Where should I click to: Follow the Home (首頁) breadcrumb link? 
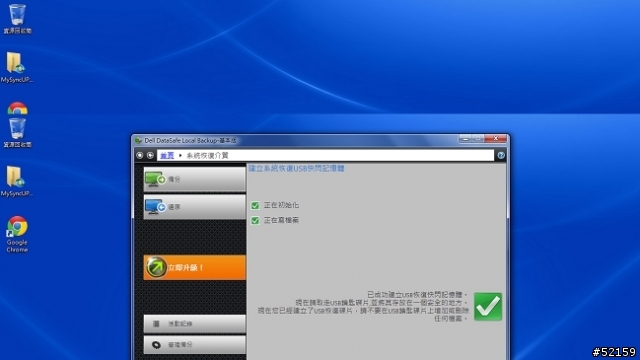click(167, 156)
